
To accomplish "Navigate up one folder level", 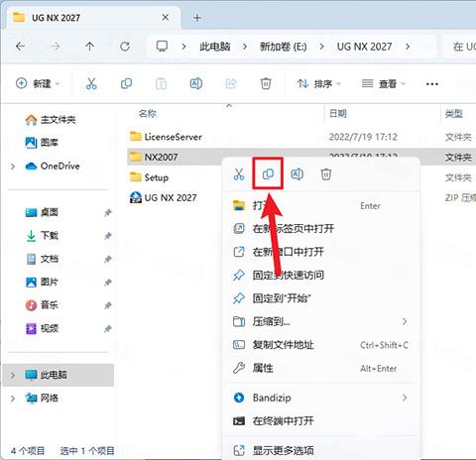I will 89,47.
